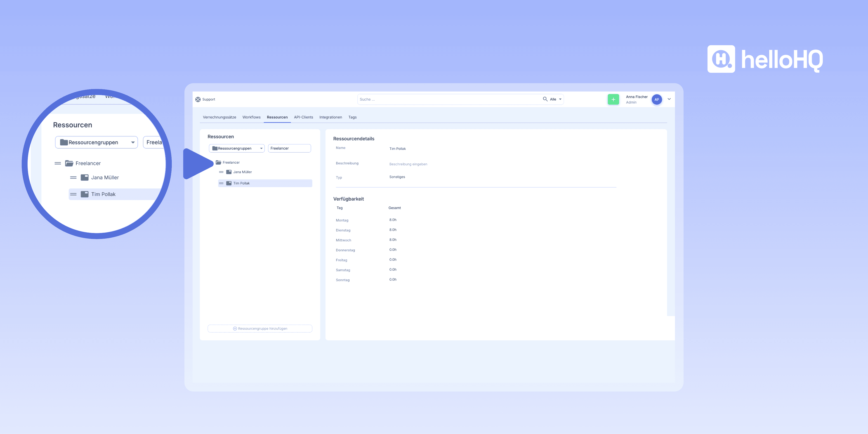The height and width of the screenshot is (434, 868).
Task: Click the Freelancer open folder icon
Action: point(218,163)
